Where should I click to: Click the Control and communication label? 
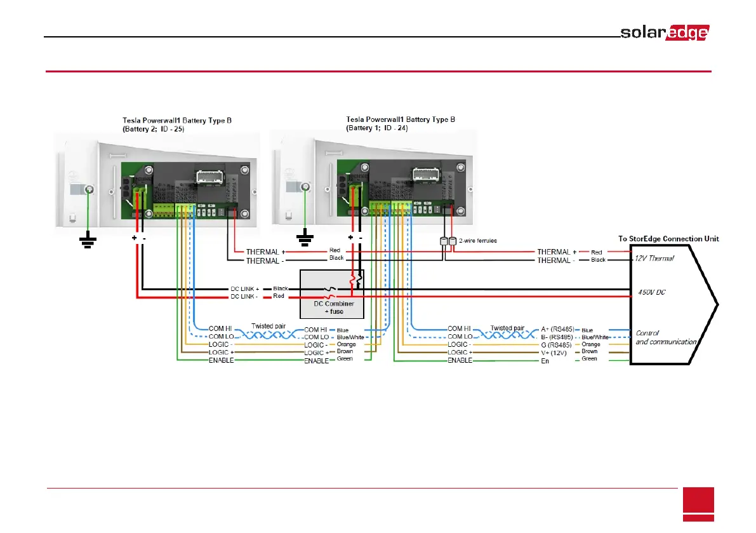pyautogui.click(x=666, y=337)
